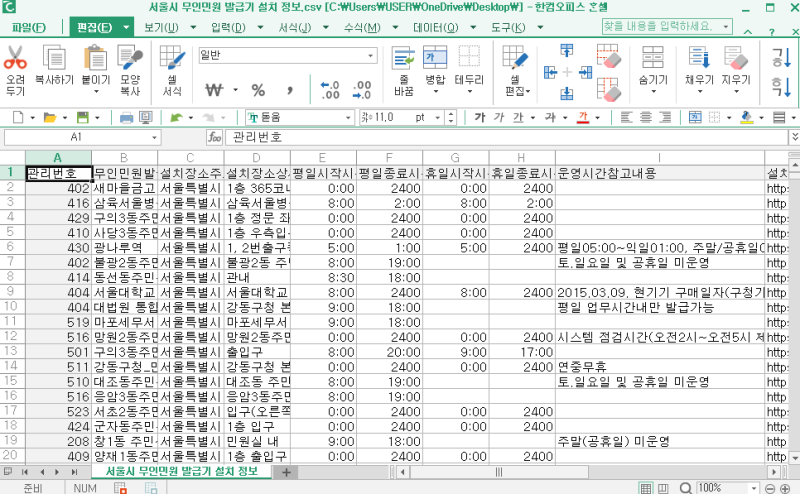Open the font size pt dropdown
This screenshot has height=494, width=800.
click(437, 117)
